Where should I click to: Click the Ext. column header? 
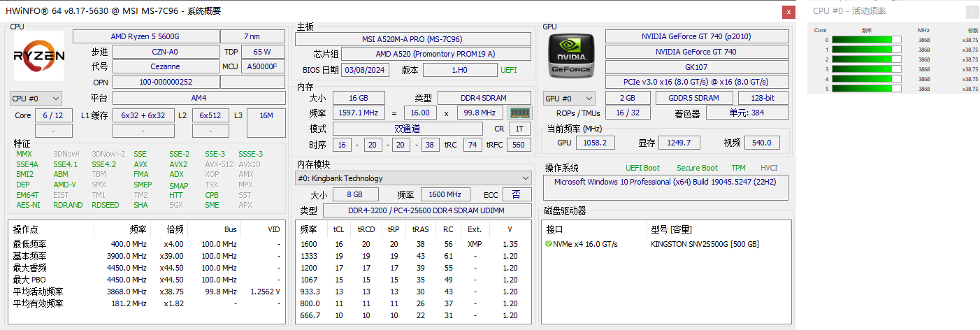coord(475,229)
